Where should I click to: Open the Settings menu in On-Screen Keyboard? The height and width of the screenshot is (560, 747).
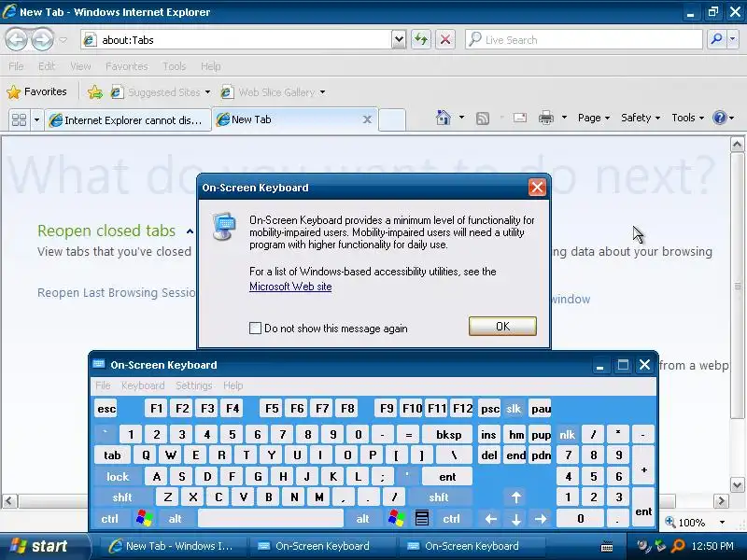coord(194,385)
